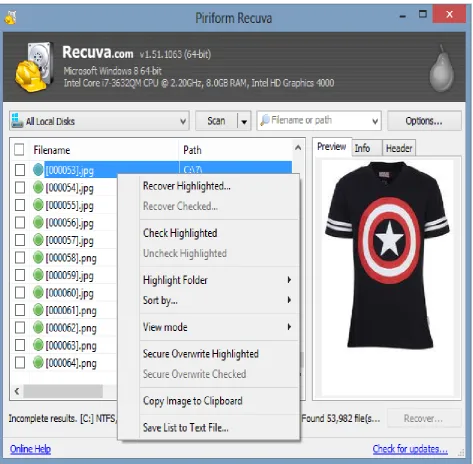Click the file list scroll up arrow
Screen dimensions: 473x464
pos(298,148)
